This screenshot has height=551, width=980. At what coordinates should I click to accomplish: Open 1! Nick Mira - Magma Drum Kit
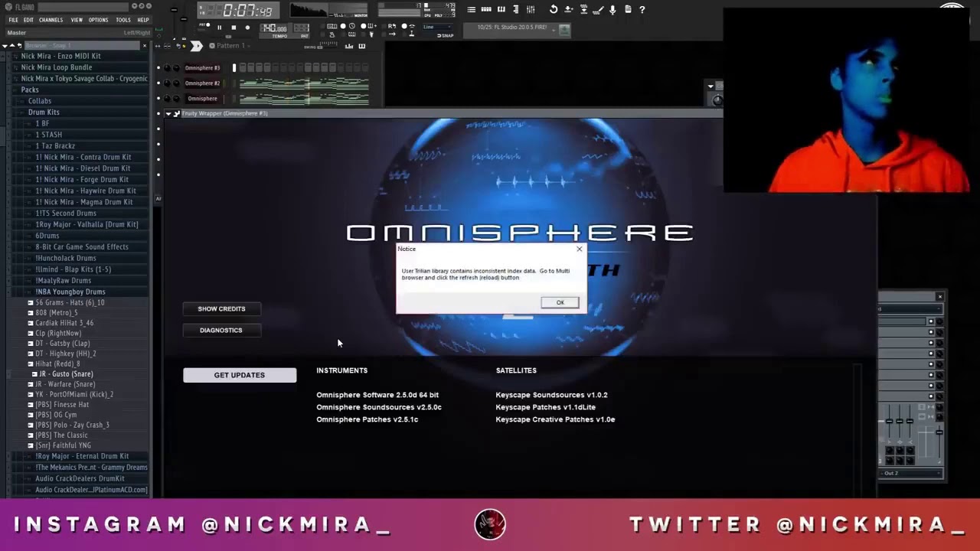point(84,202)
